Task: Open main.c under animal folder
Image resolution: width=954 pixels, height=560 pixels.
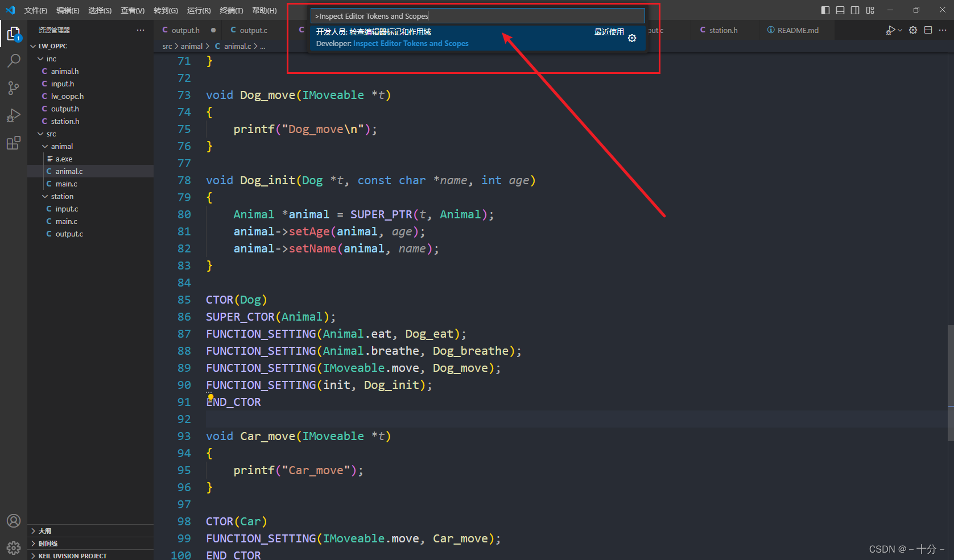Action: 91,184
